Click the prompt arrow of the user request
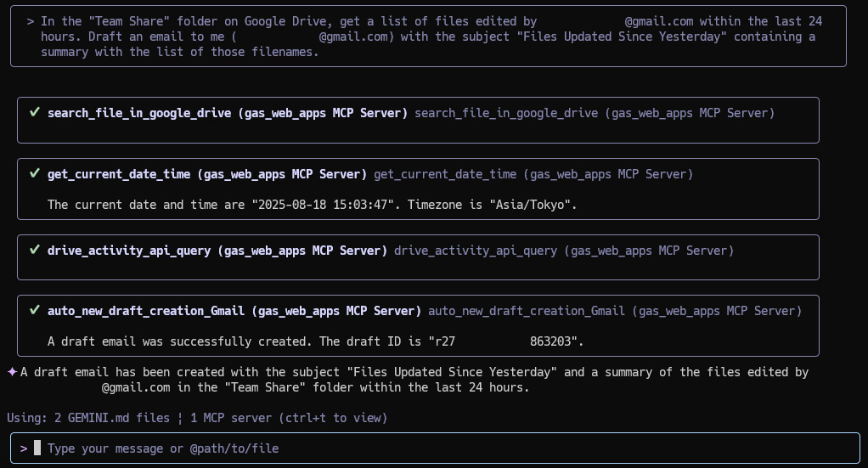The image size is (868, 468). click(31, 21)
